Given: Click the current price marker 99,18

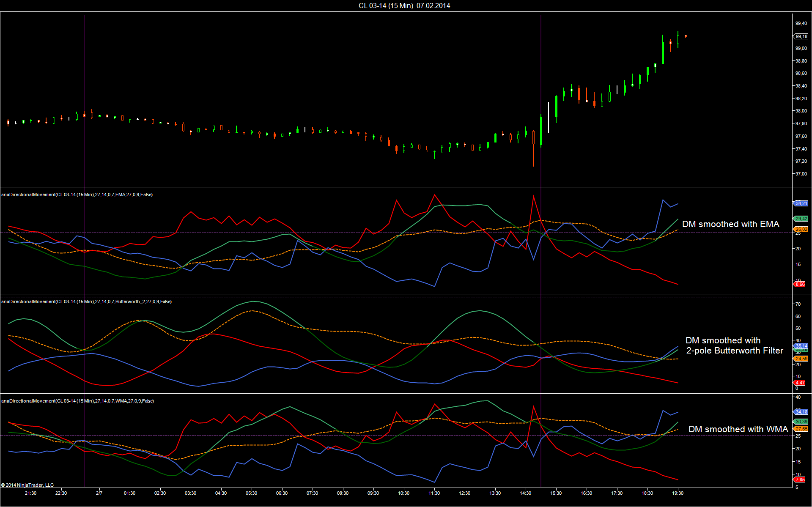Looking at the screenshot, I should click(x=801, y=36).
